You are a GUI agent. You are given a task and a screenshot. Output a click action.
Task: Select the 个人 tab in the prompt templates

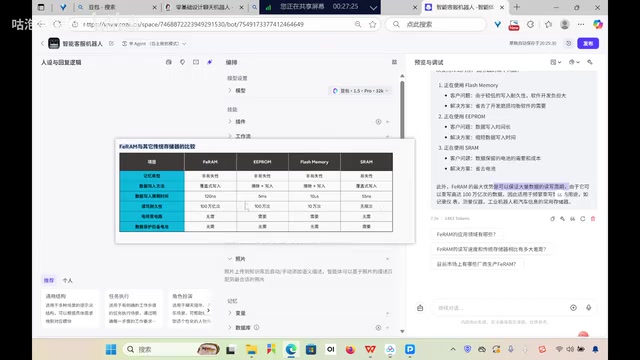68,280
